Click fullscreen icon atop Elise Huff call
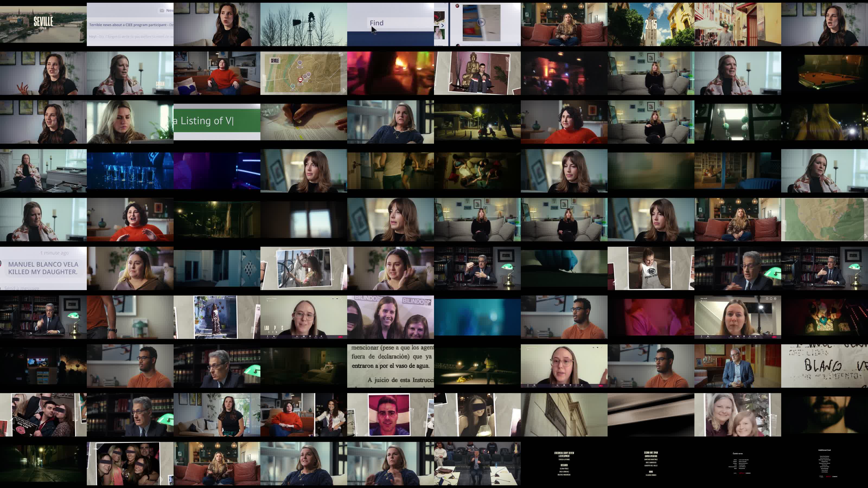Image resolution: width=868 pixels, height=488 pixels. click(x=775, y=298)
